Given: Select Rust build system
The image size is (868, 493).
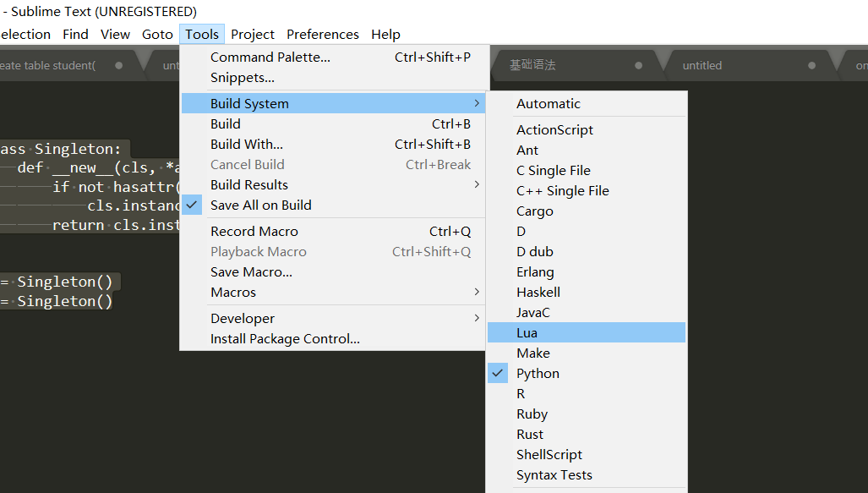Looking at the screenshot, I should (587, 435).
